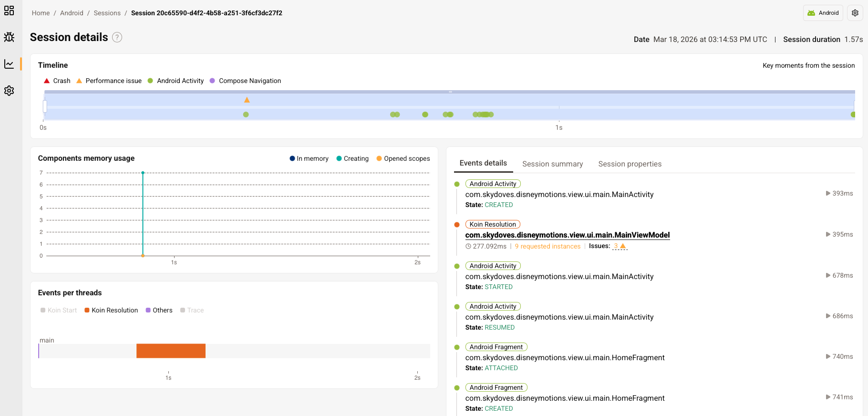Click the performance issue marker on timeline
The height and width of the screenshot is (416, 868).
click(247, 100)
